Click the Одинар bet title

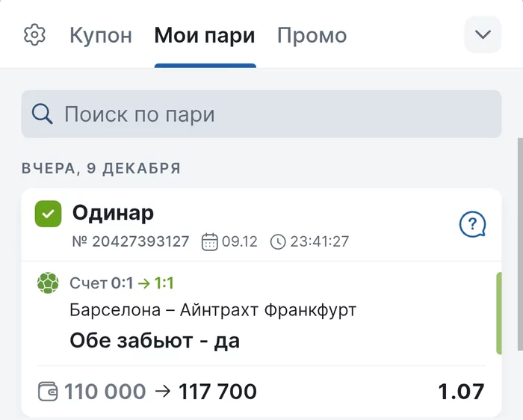(x=113, y=213)
